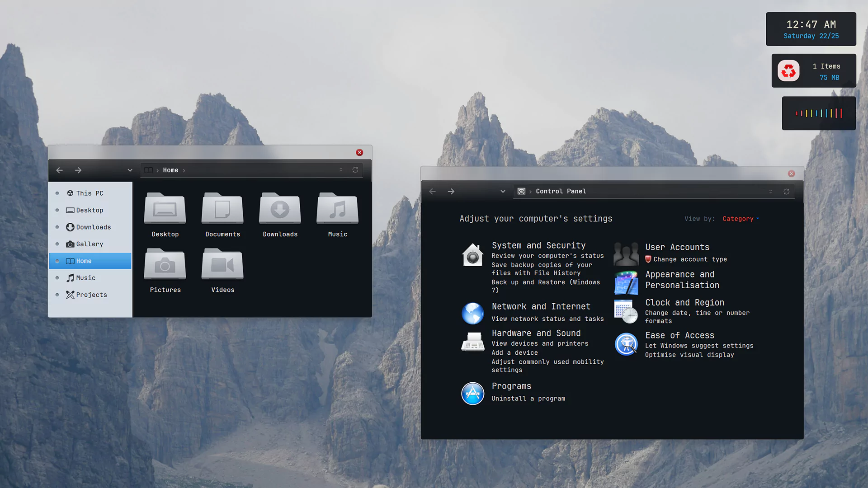Screen dimensions: 868x488
Task: Click the Home breadcrumb in address bar
Action: pyautogui.click(x=170, y=170)
